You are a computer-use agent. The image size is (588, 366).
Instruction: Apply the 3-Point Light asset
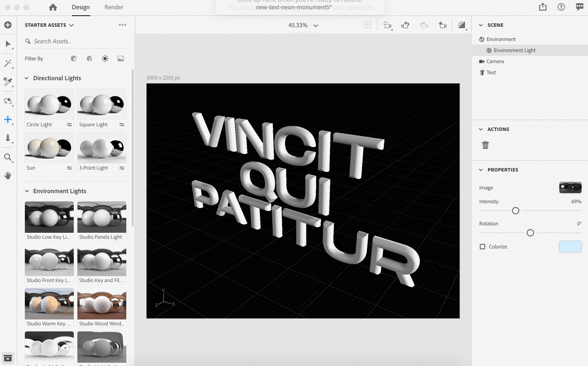click(102, 152)
